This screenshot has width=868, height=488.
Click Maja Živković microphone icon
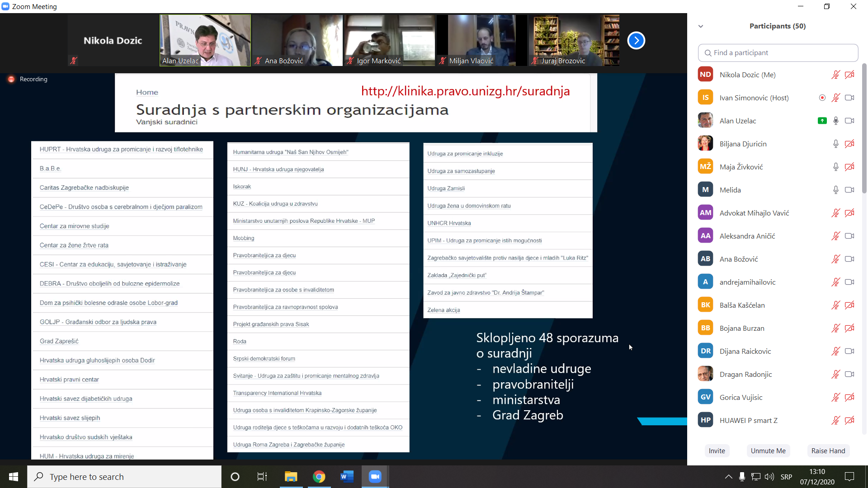pyautogui.click(x=836, y=167)
